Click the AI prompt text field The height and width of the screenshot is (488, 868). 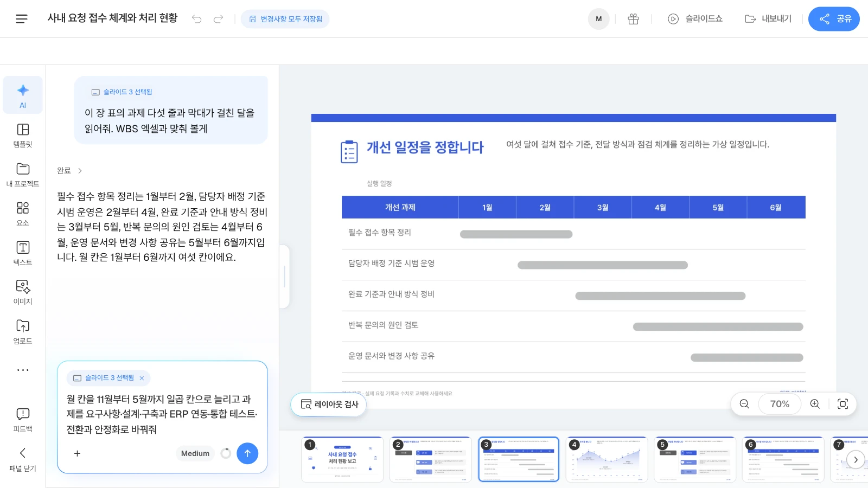[162, 414]
